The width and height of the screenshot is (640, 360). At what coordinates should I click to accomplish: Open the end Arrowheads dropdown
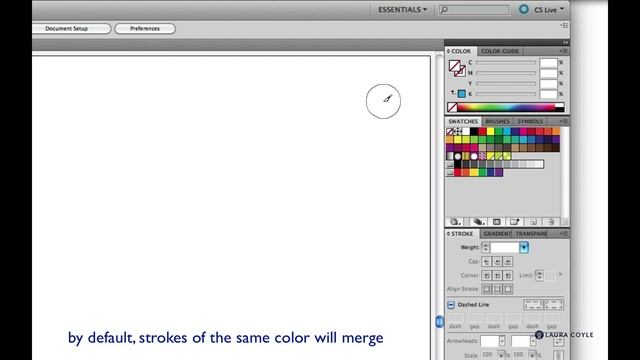coord(533,341)
